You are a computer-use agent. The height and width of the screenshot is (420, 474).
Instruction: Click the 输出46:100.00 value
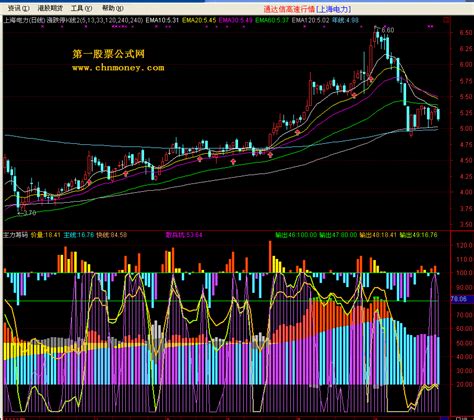[x=296, y=235]
